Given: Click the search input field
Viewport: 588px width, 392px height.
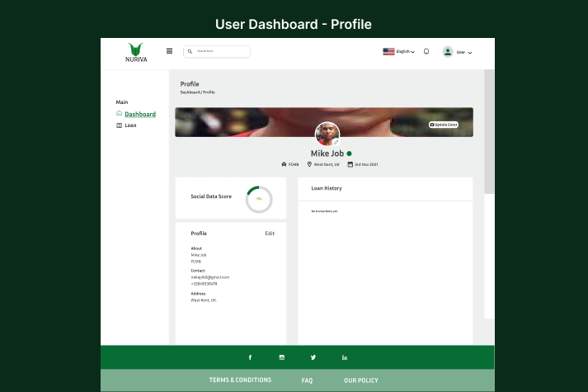Looking at the screenshot, I should [219, 51].
